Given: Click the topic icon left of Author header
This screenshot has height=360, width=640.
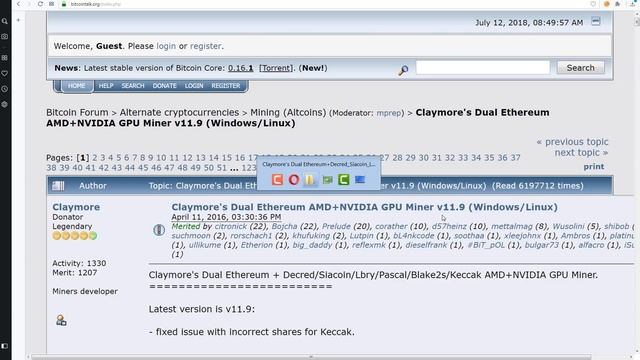Looking at the screenshot, I should click(58, 186).
